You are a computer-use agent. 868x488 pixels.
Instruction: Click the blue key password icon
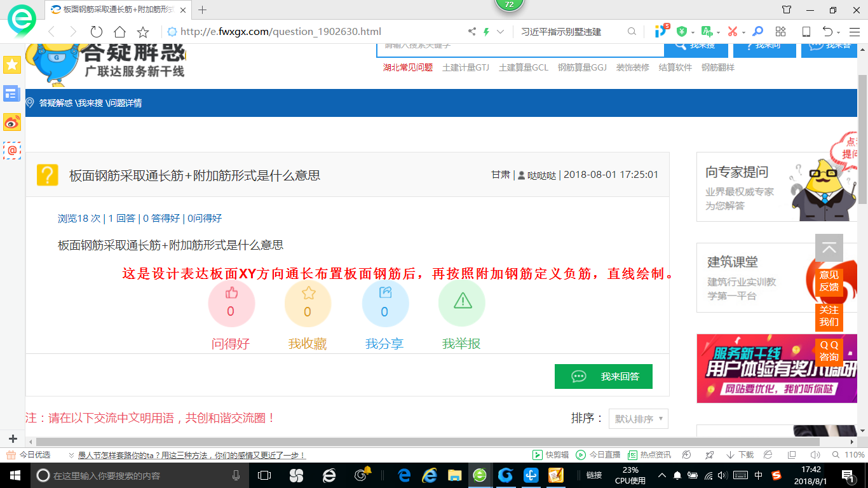757,32
